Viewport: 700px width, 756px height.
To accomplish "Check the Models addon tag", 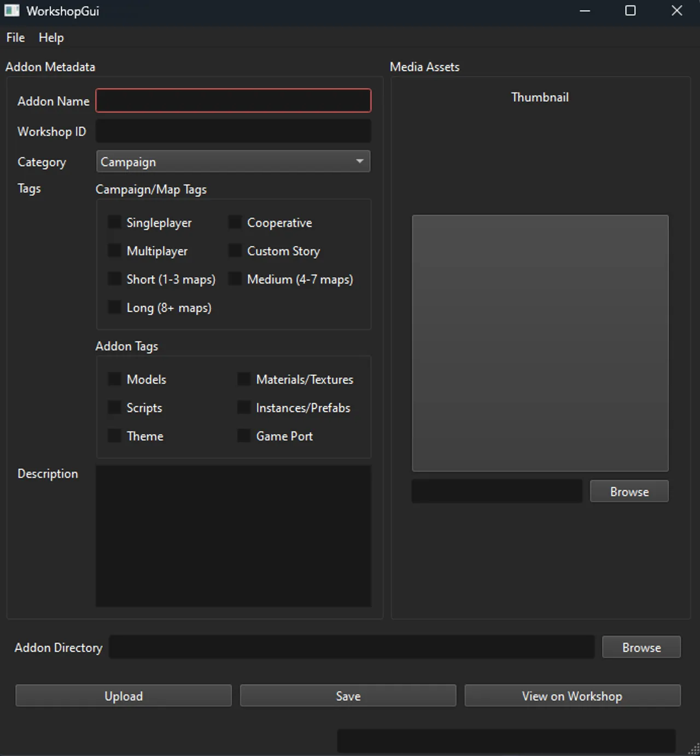I will coord(114,379).
